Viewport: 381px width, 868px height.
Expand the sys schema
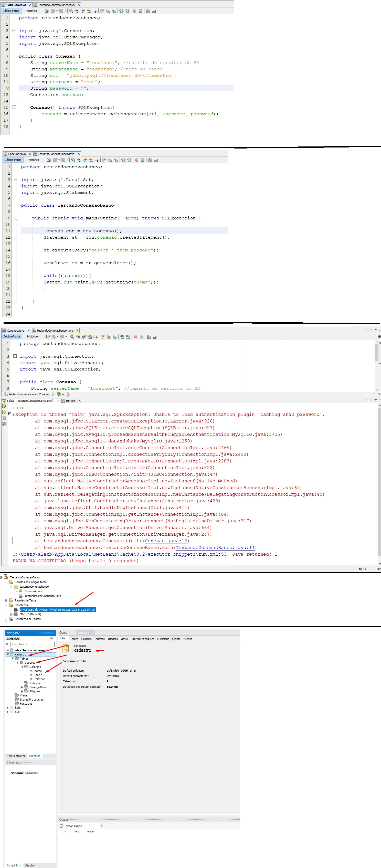pyautogui.click(x=8, y=712)
